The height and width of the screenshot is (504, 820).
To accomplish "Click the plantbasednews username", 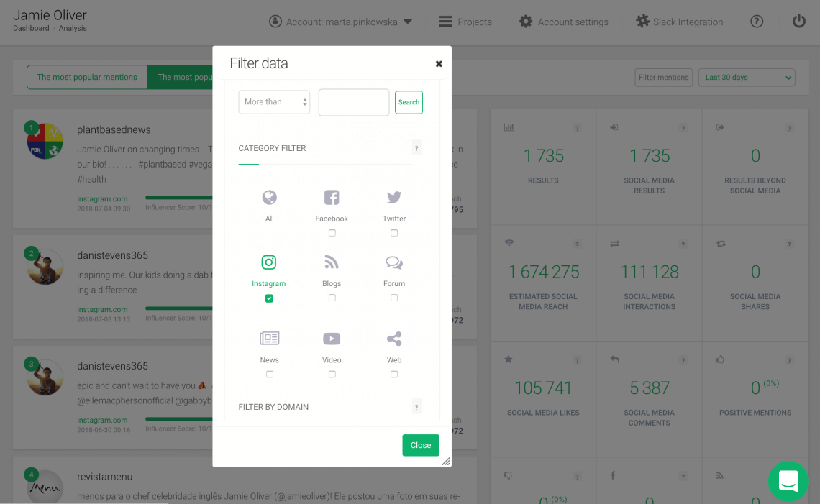I will (114, 129).
